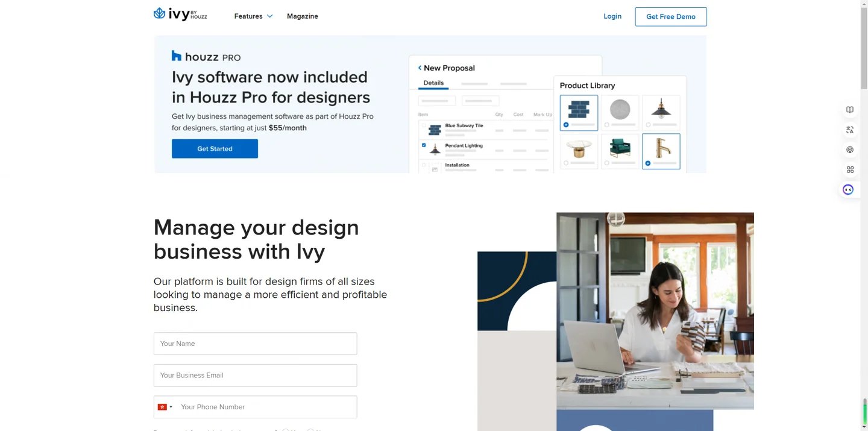Click the Get Free Demo button
868x431 pixels.
(671, 17)
